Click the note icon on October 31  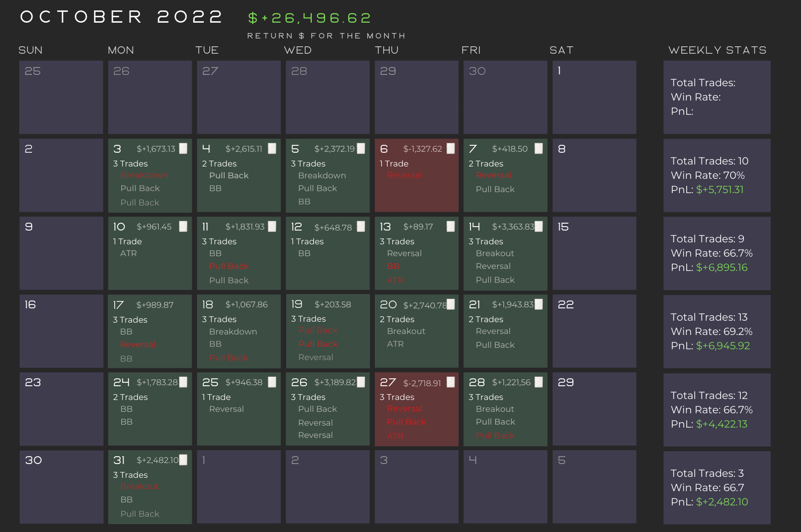[x=183, y=460]
